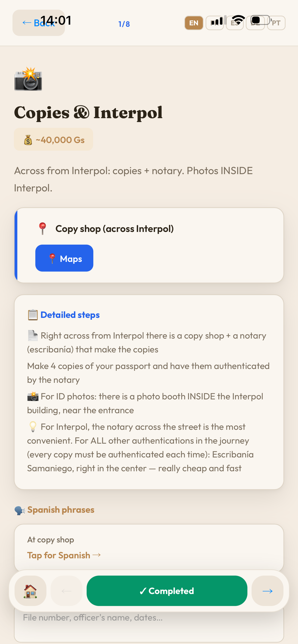Viewport: 298px width, 644px height.
Task: Tap the disabled previous-step left arrow
Action: point(66,591)
